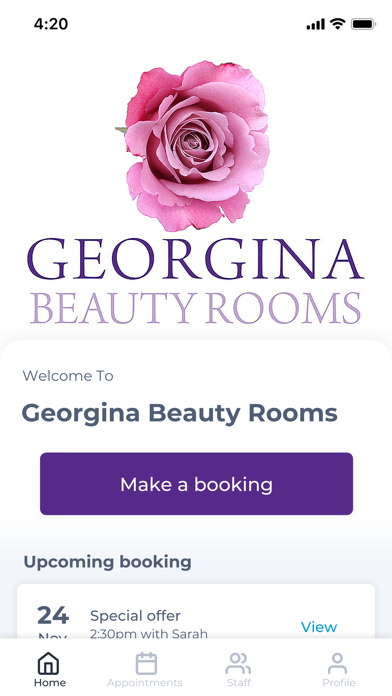Tap the battery status icon
This screenshot has height=696, width=392.
click(363, 24)
